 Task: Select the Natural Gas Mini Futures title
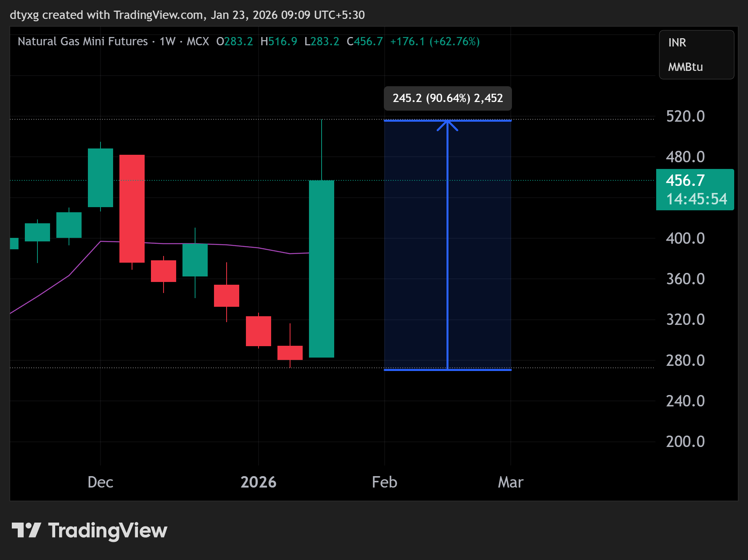(x=82, y=41)
